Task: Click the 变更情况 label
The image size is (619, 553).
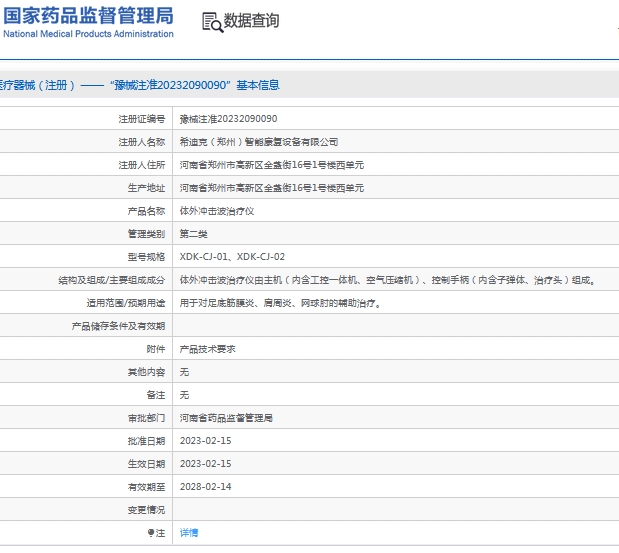Action: tap(146, 510)
